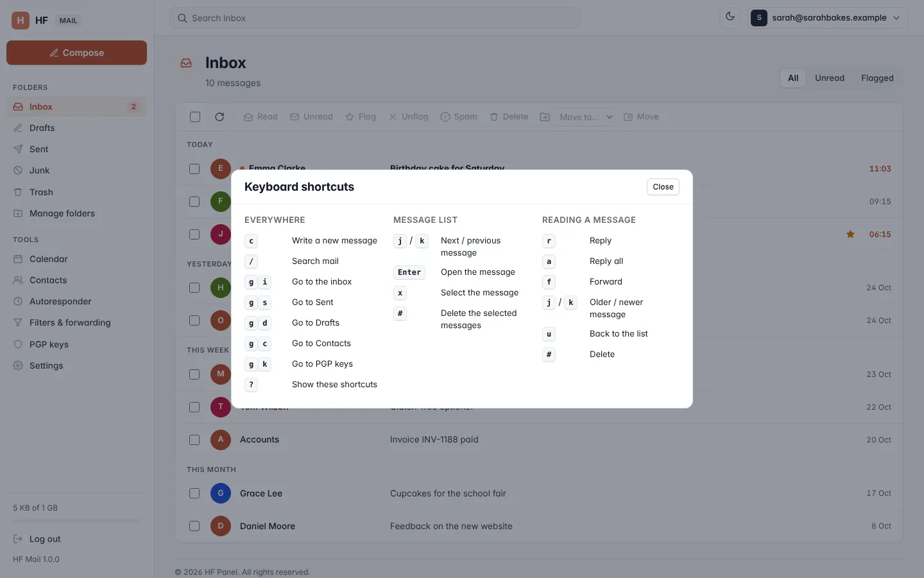
Task: Click the refresh icon in the toolbar
Action: coord(219,117)
